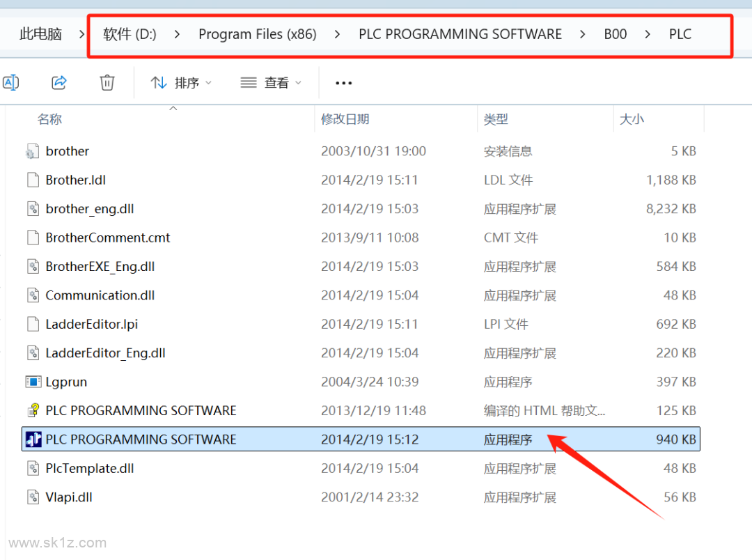
Task: Click the 8,232 KB size cell
Action: [671, 209]
